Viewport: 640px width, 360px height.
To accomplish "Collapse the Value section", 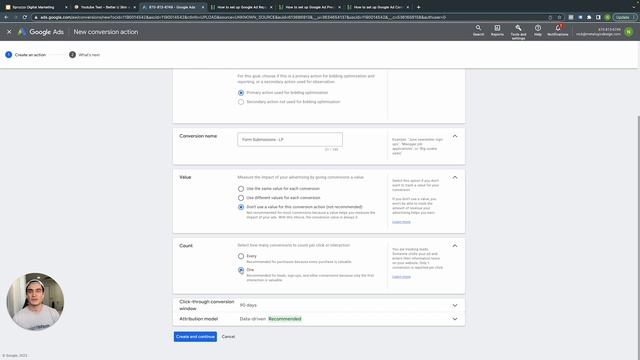I will (455, 177).
